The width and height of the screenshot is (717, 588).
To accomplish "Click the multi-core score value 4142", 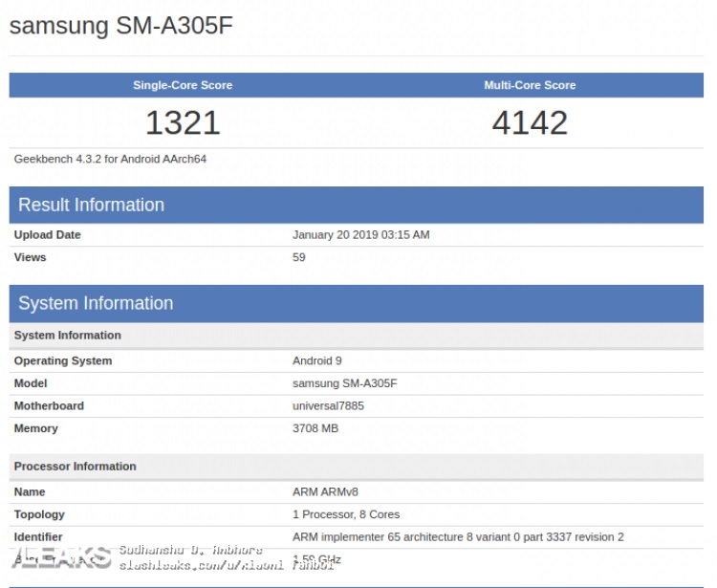I will coord(530,122).
